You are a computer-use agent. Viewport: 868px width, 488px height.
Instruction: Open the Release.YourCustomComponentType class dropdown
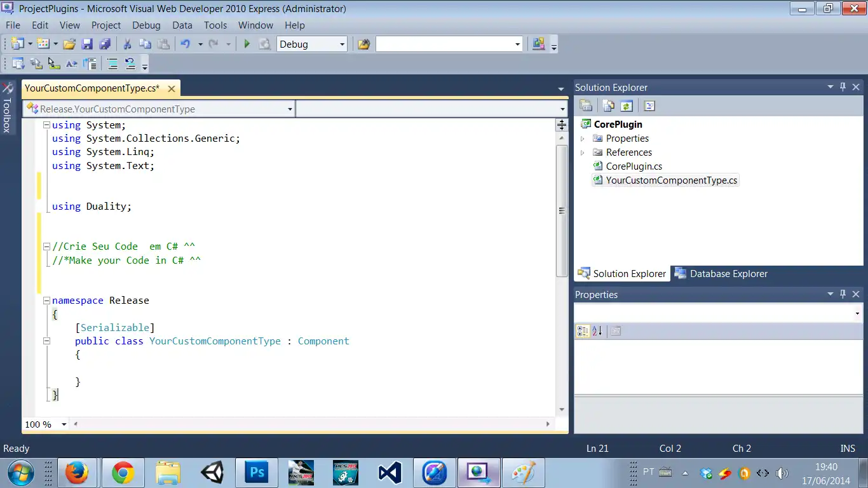click(290, 109)
